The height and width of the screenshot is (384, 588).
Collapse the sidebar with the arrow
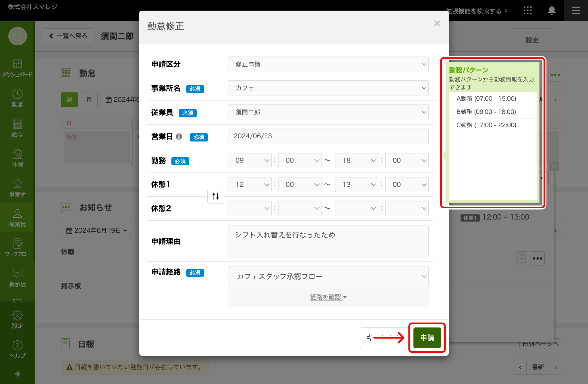[x=17, y=374]
